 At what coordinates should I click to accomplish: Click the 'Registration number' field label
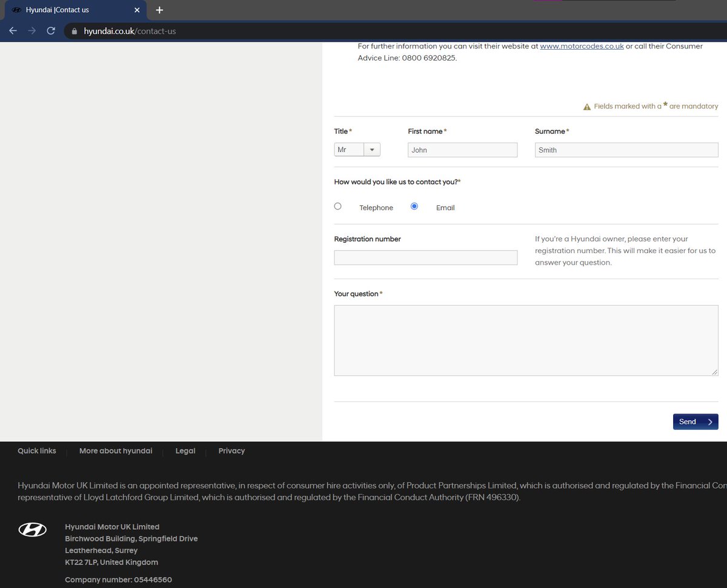368,239
